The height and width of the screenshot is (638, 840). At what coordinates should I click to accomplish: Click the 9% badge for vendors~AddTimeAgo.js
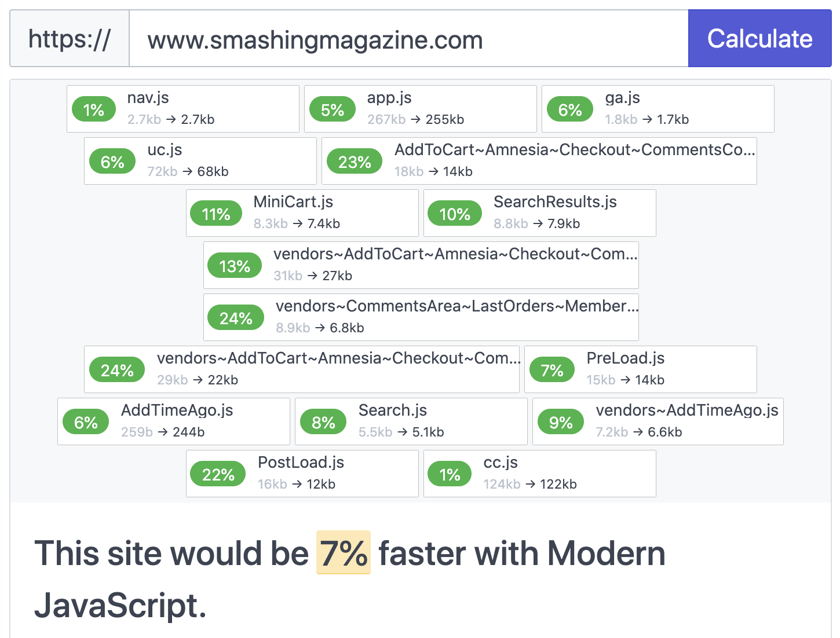click(x=561, y=422)
